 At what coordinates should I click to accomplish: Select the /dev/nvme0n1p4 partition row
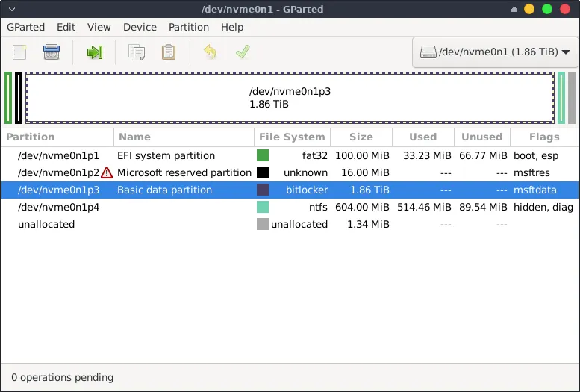[58, 207]
